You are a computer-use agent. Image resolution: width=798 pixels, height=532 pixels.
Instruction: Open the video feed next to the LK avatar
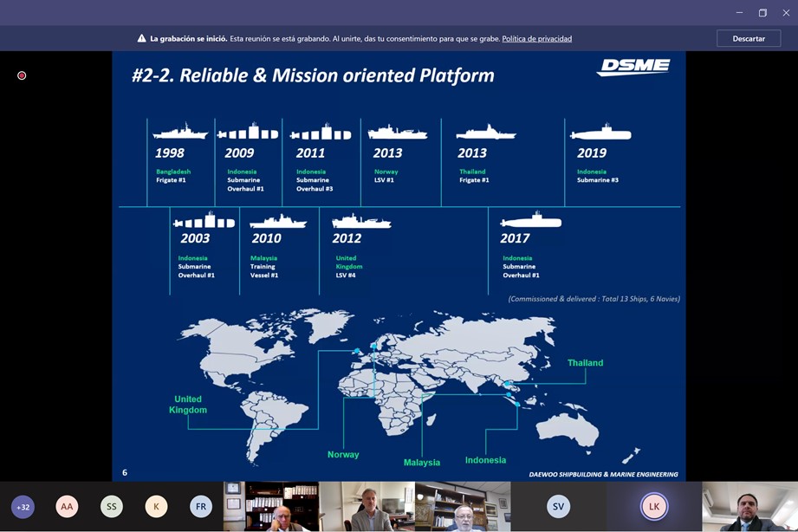[x=750, y=507]
